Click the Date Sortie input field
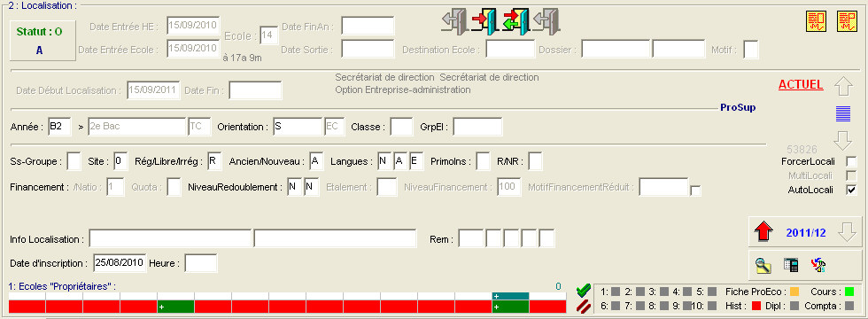868x319 pixels. [368, 49]
